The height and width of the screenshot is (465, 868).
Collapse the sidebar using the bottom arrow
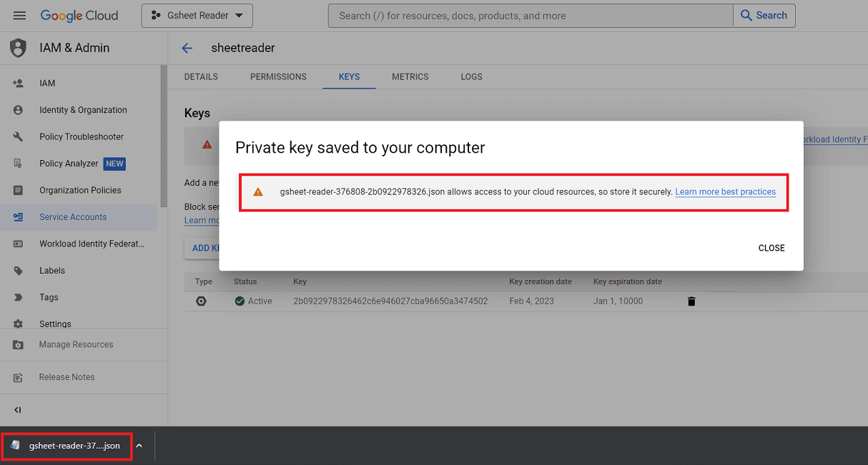[x=18, y=410]
